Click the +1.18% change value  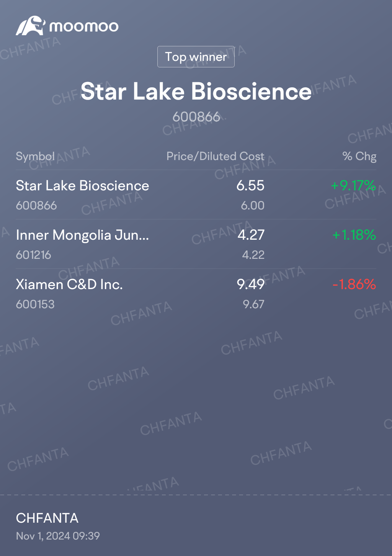click(354, 235)
